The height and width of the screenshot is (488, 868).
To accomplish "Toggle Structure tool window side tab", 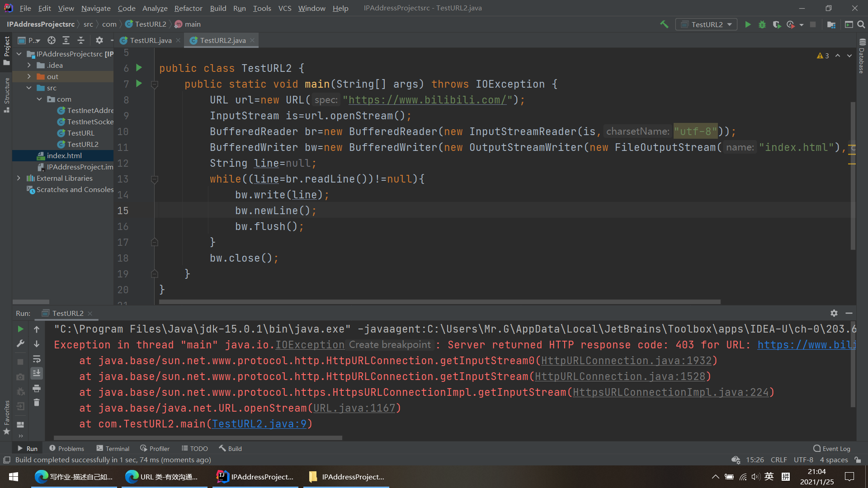I will (6, 95).
